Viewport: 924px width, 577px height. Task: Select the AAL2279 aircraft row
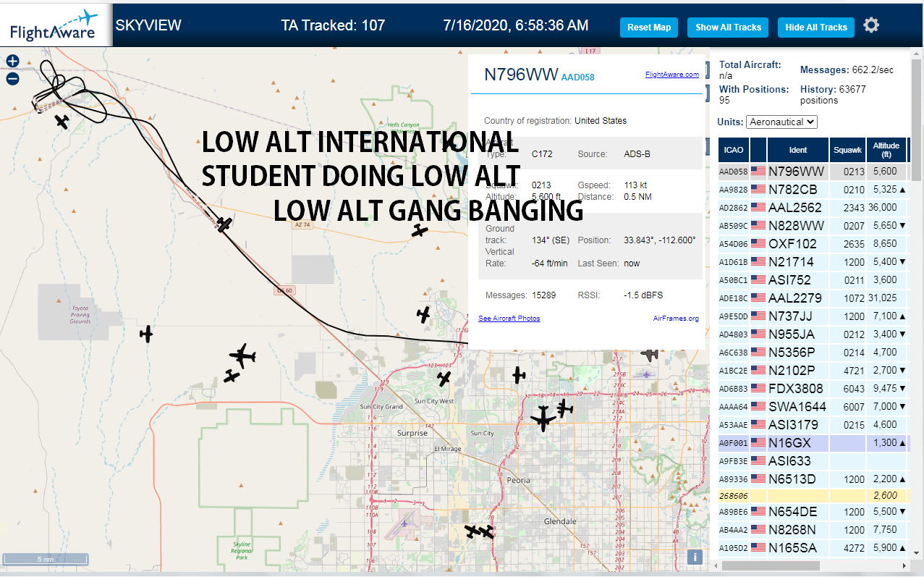point(813,298)
